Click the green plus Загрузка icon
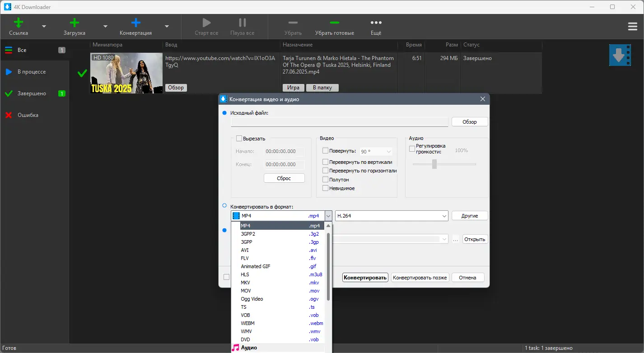The width and height of the screenshot is (644, 353). 75,23
